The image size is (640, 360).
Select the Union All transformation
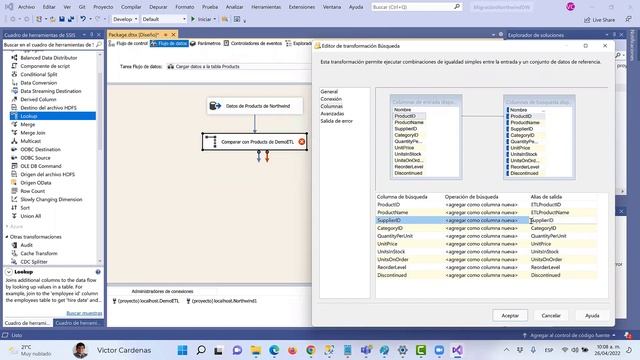coord(31,216)
